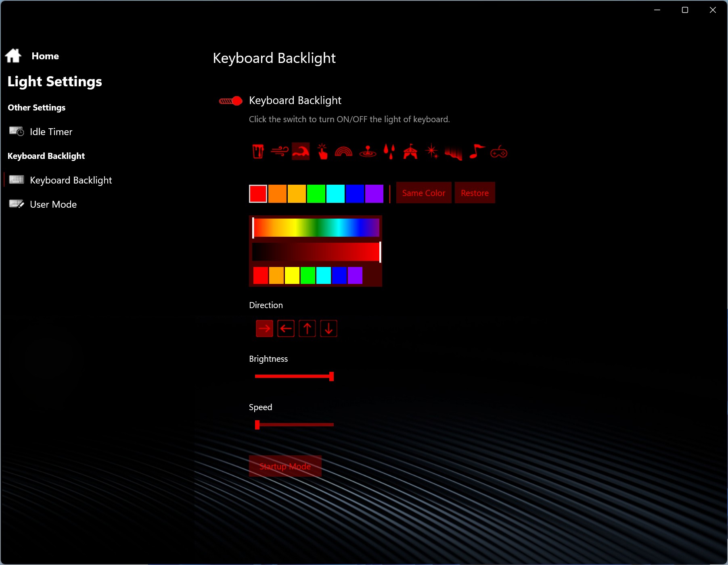Screen dimensions: 728x565
Task: Choose orange preset below the gradient bars
Action: click(x=276, y=275)
